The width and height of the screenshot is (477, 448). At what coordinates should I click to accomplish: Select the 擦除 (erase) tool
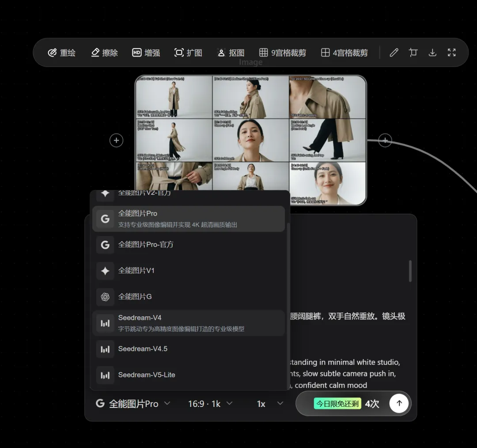(x=104, y=53)
